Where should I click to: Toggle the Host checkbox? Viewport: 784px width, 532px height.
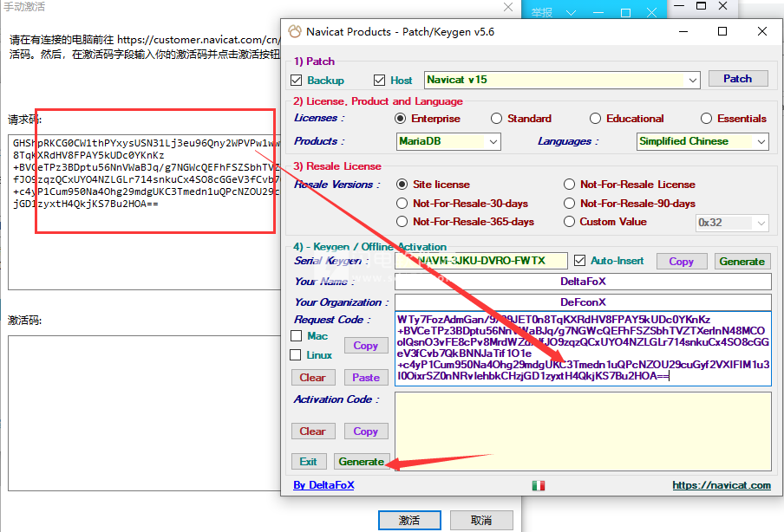click(380, 81)
